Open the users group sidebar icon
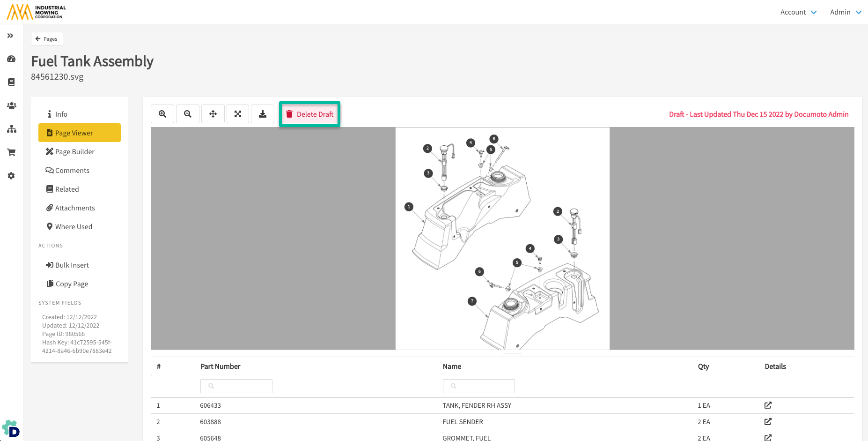The height and width of the screenshot is (441, 868). (11, 106)
